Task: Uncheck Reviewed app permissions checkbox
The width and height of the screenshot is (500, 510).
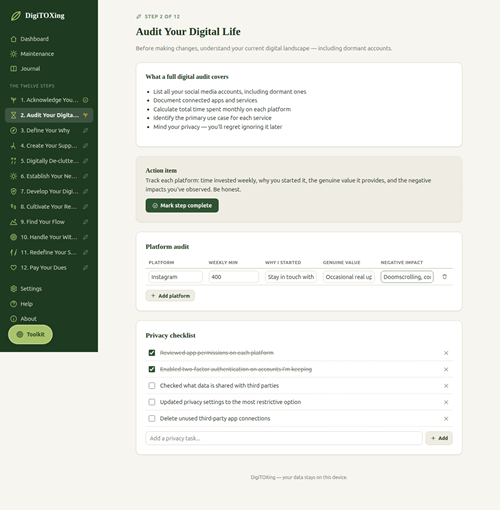Action: pos(152,353)
